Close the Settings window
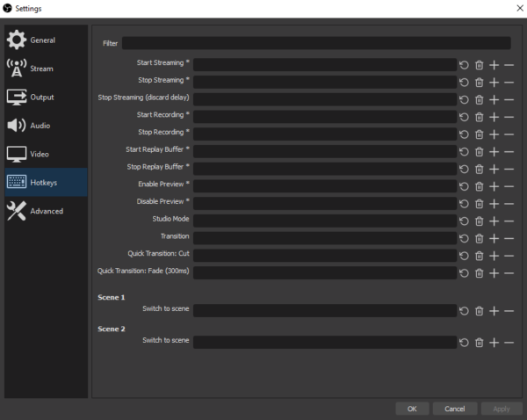527x420 pixels. (x=520, y=8)
